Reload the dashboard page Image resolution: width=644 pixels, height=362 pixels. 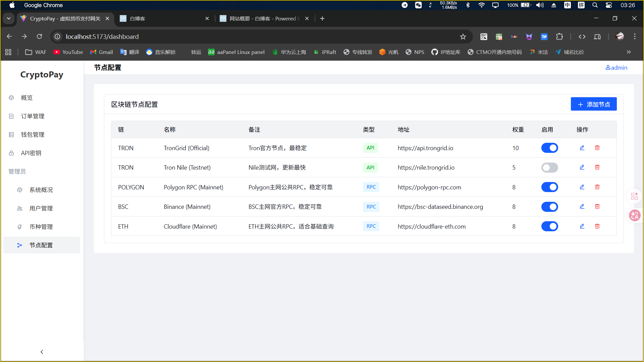[39, 37]
